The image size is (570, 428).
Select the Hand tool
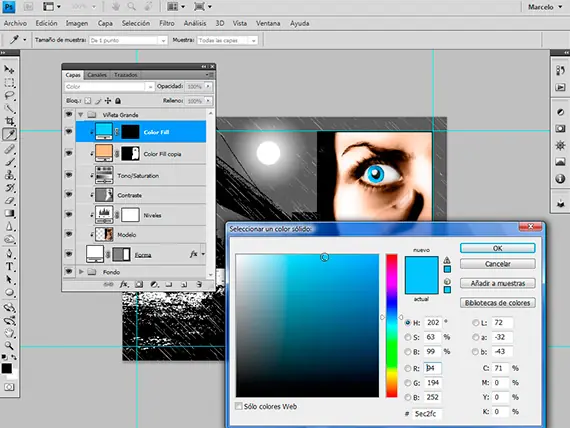coord(9,333)
